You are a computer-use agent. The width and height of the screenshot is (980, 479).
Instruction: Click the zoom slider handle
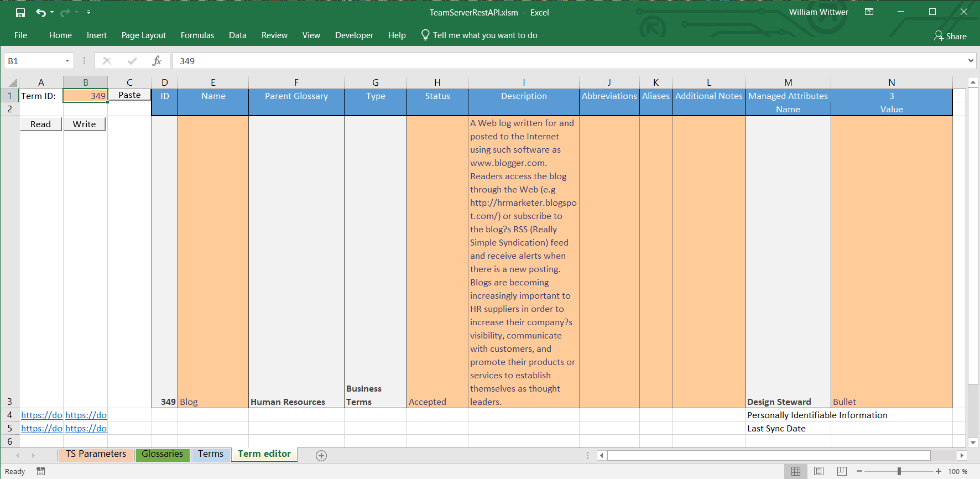click(899, 471)
